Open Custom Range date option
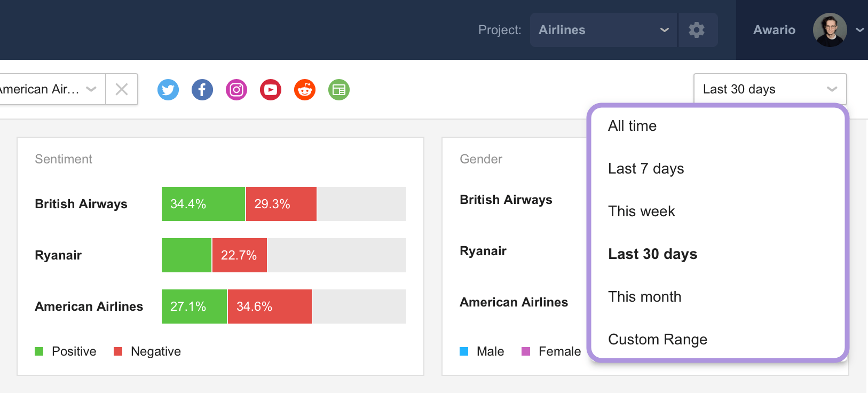This screenshot has width=868, height=393. [x=718, y=340]
